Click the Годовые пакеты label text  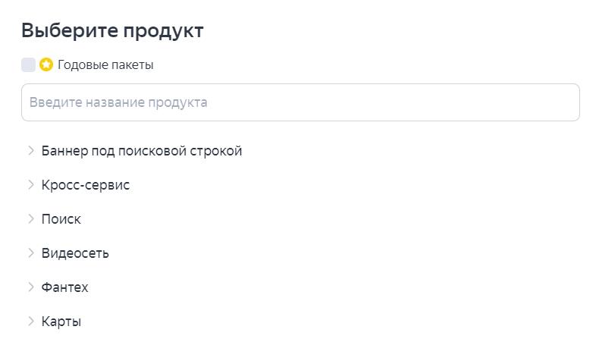click(105, 64)
